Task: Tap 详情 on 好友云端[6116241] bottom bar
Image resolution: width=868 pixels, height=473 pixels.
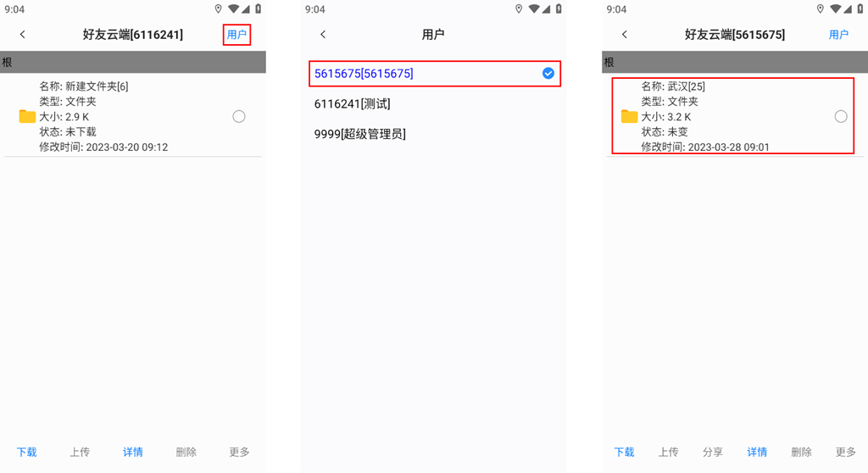Action: pos(133,452)
